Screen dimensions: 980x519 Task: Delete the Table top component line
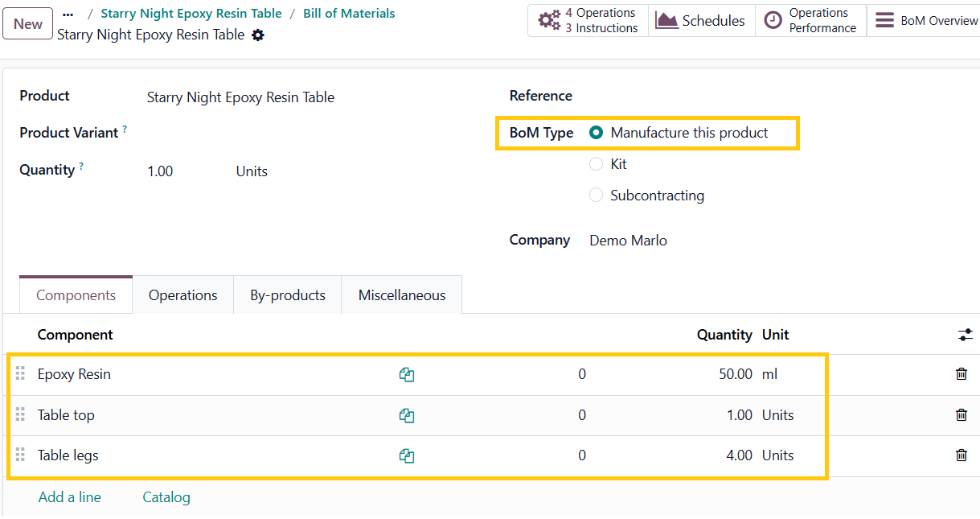[x=961, y=415]
